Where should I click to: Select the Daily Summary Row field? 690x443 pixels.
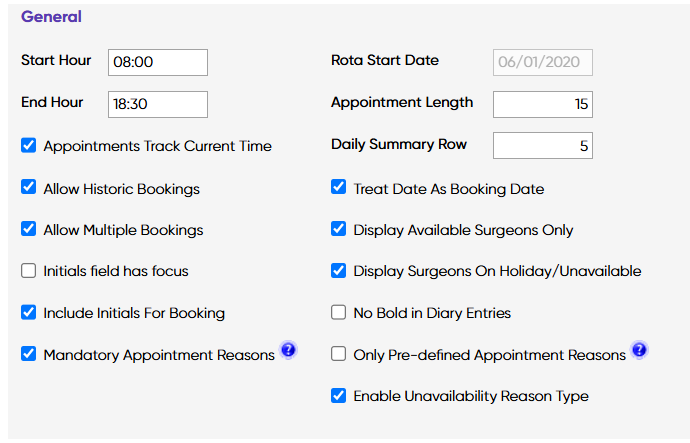pyautogui.click(x=543, y=146)
